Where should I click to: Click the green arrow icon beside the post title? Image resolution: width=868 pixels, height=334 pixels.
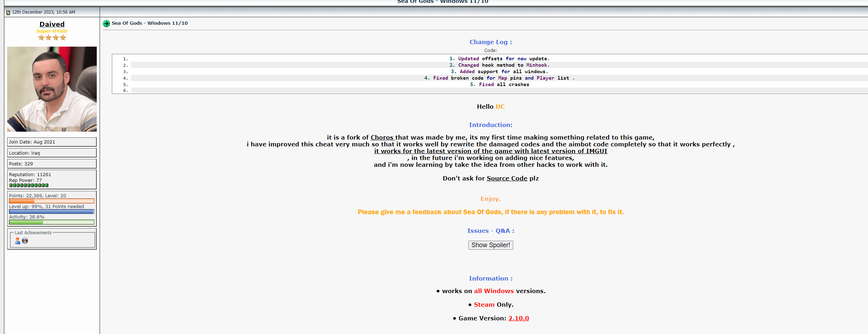tap(106, 24)
